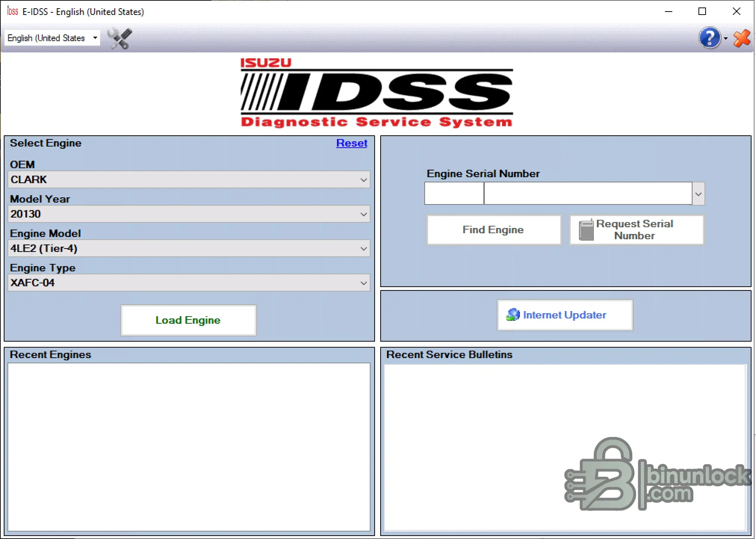Click the Internet Updater button

click(x=565, y=315)
